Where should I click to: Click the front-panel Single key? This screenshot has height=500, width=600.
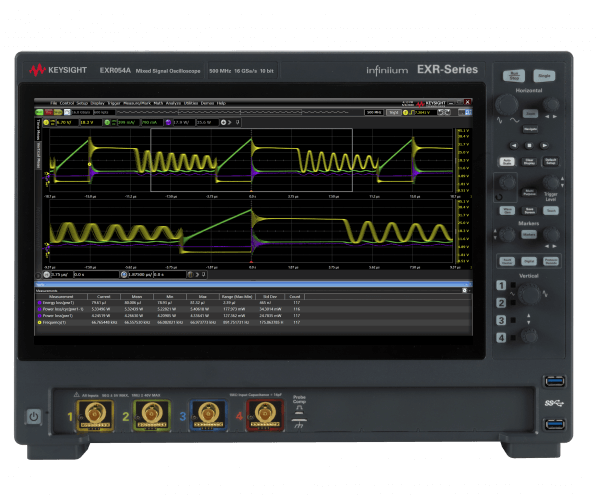coord(544,76)
